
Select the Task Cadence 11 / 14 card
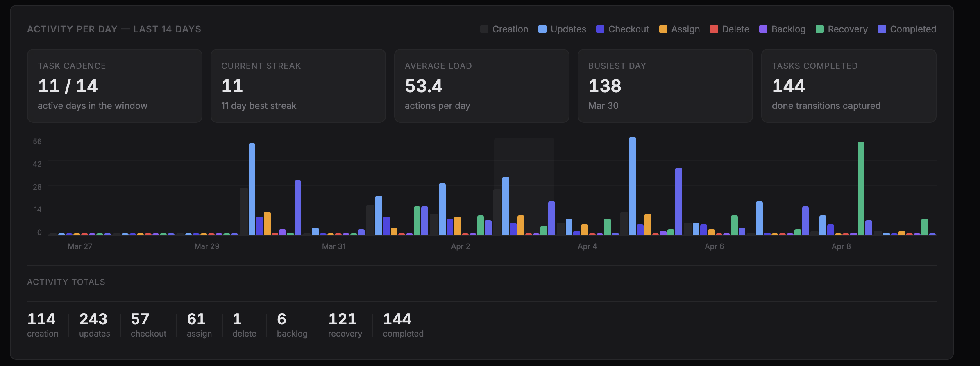pyautogui.click(x=115, y=86)
